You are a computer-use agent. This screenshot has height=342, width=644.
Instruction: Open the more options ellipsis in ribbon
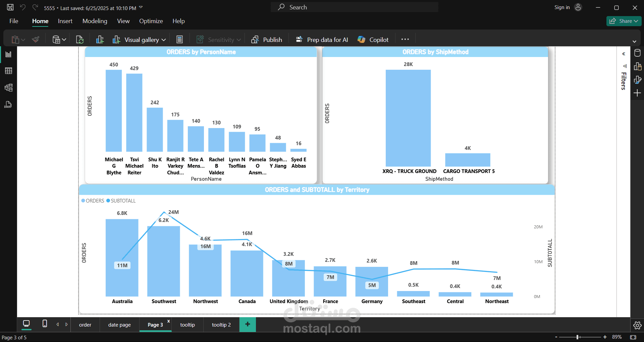click(x=405, y=39)
